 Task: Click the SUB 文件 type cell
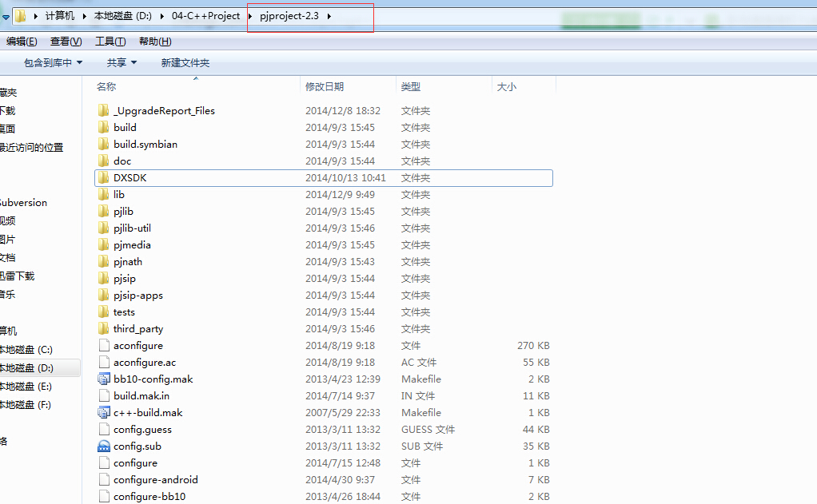coord(421,446)
